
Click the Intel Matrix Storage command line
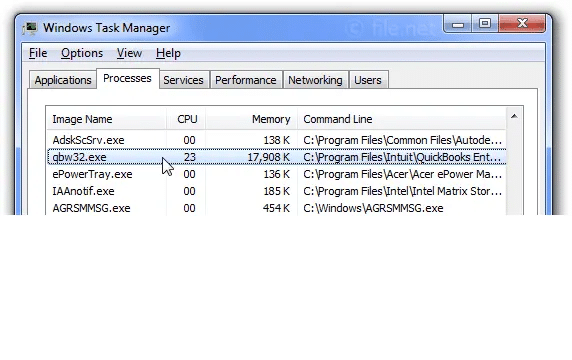402,191
